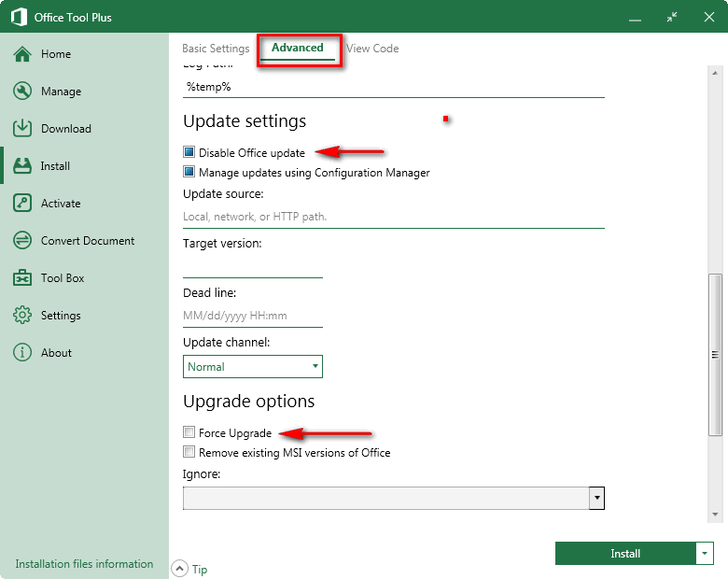Click the compact-mode arrows icon in title bar
The height and width of the screenshot is (579, 728).
point(672,17)
